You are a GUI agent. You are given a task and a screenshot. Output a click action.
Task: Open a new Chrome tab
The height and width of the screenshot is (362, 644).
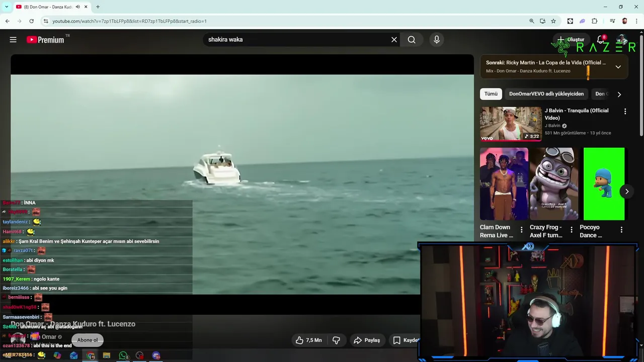98,7
